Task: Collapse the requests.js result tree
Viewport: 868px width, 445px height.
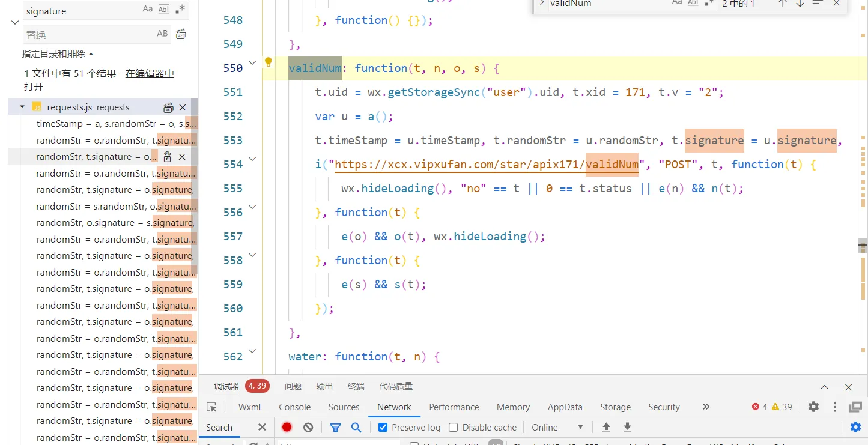Action: (22, 107)
